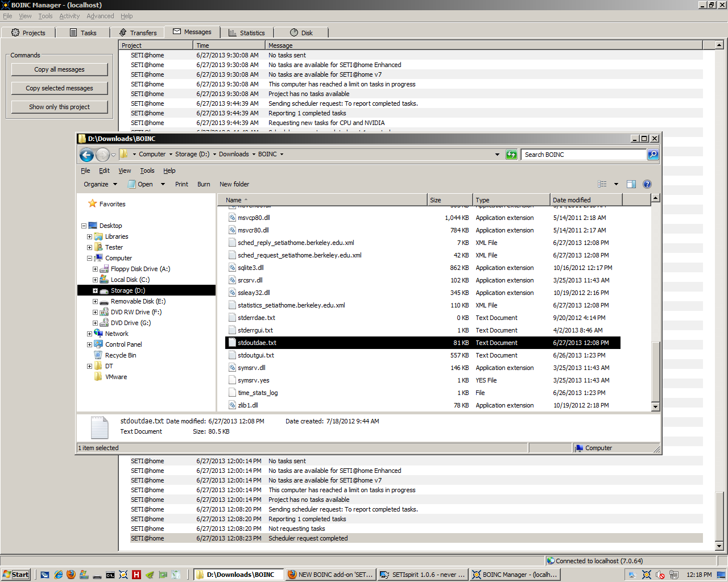This screenshot has width=728, height=582.
Task: Open the Organize dropdown
Action: [x=100, y=184]
